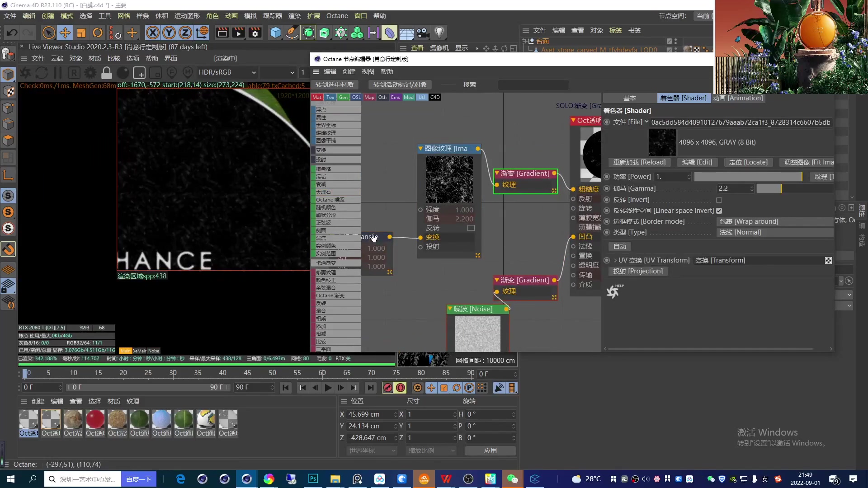Screen dimensions: 868x488
Task: Toggle the Mat node filter
Action: point(317,97)
